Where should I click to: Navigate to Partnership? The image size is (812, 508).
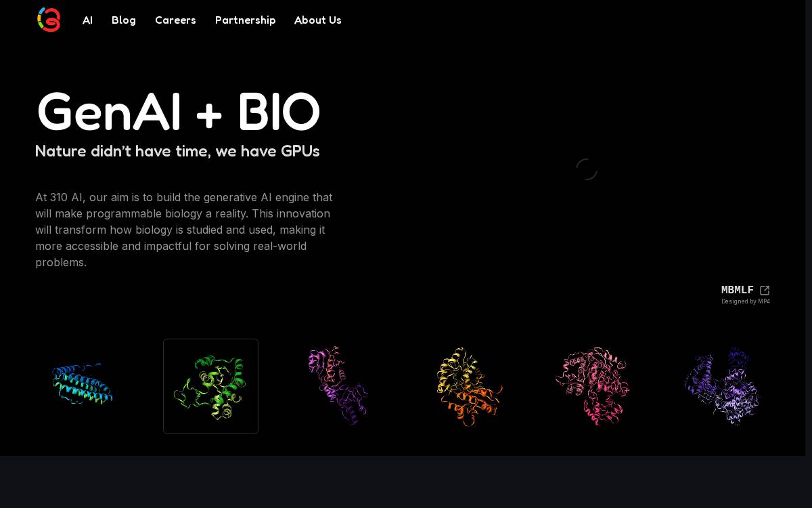(x=246, y=20)
